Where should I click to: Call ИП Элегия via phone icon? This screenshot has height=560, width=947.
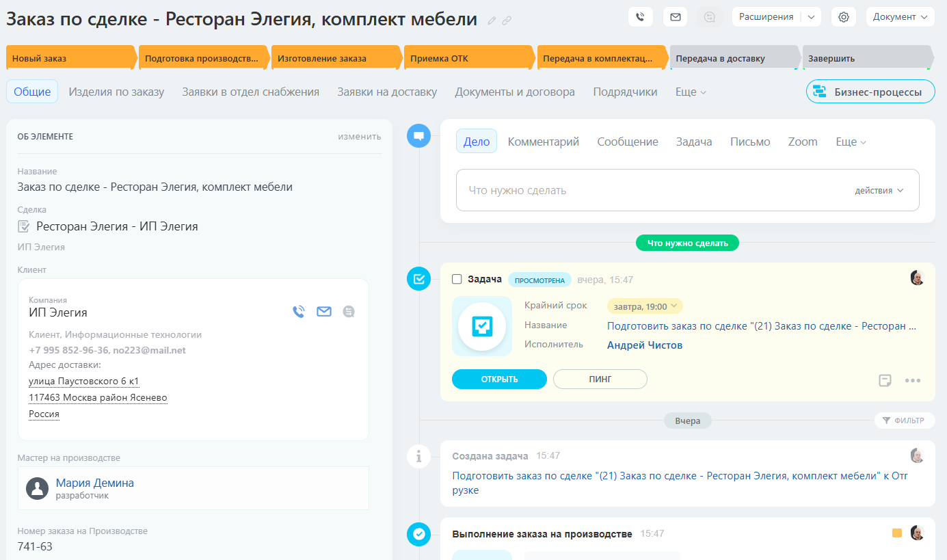pyautogui.click(x=298, y=312)
